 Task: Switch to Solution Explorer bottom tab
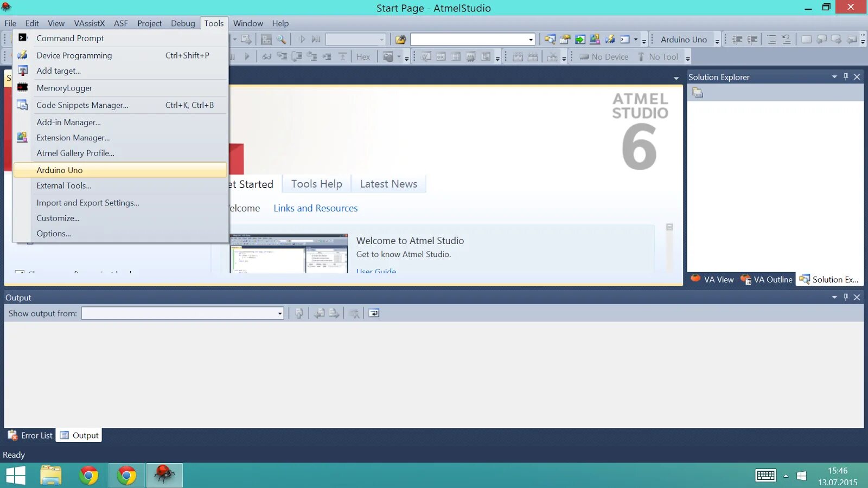coord(829,279)
